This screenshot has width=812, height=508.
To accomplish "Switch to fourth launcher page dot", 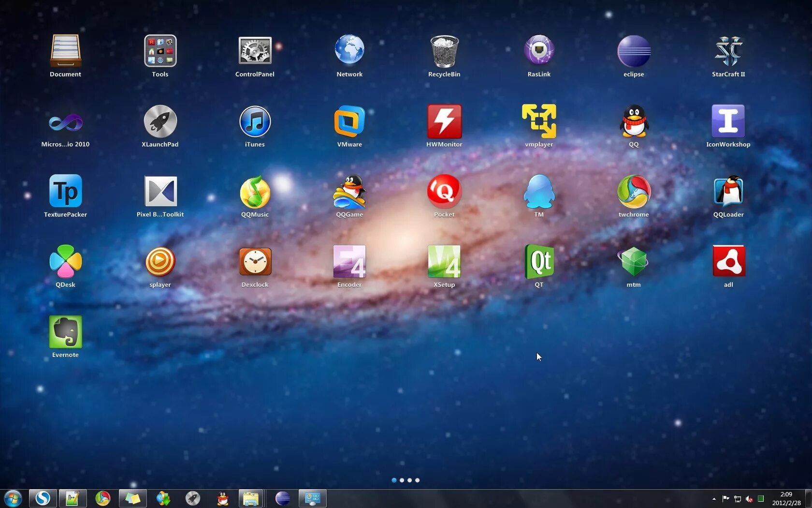I will point(417,480).
